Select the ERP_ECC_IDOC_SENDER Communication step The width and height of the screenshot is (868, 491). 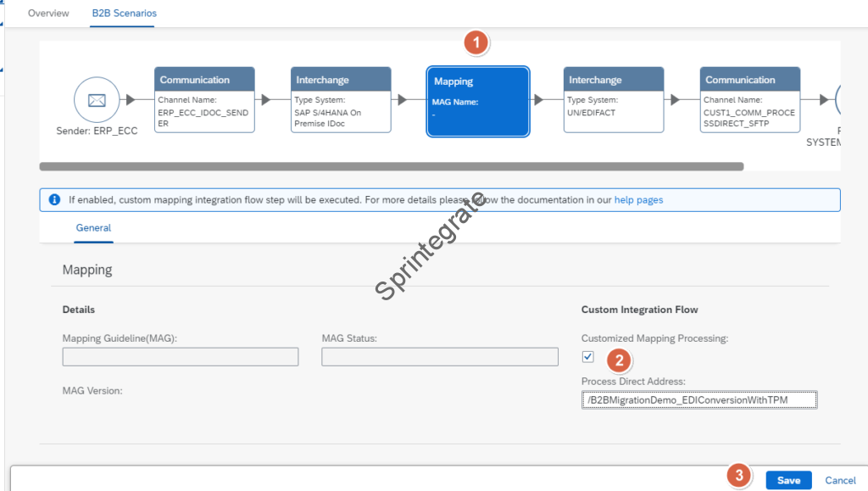[x=204, y=100]
